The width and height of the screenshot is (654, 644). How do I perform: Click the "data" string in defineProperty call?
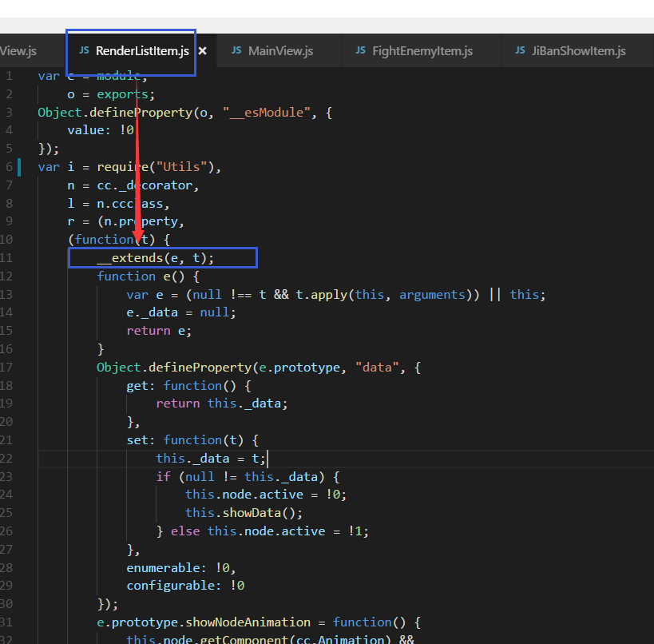tap(378, 368)
